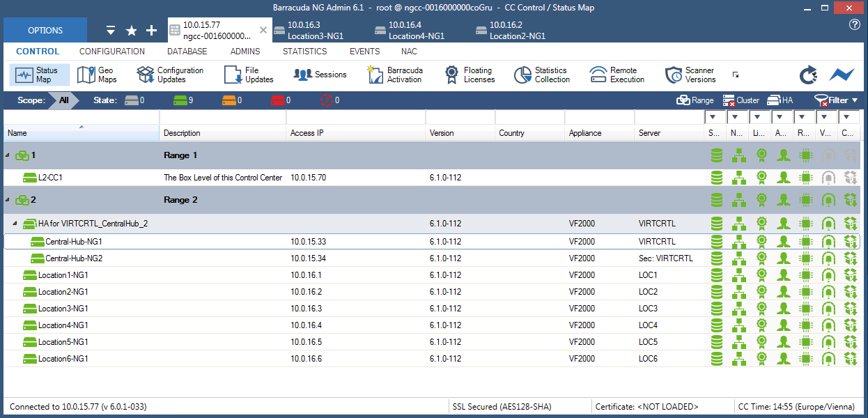Open Configuration Updates
The width and height of the screenshot is (868, 418).
coord(171,75)
